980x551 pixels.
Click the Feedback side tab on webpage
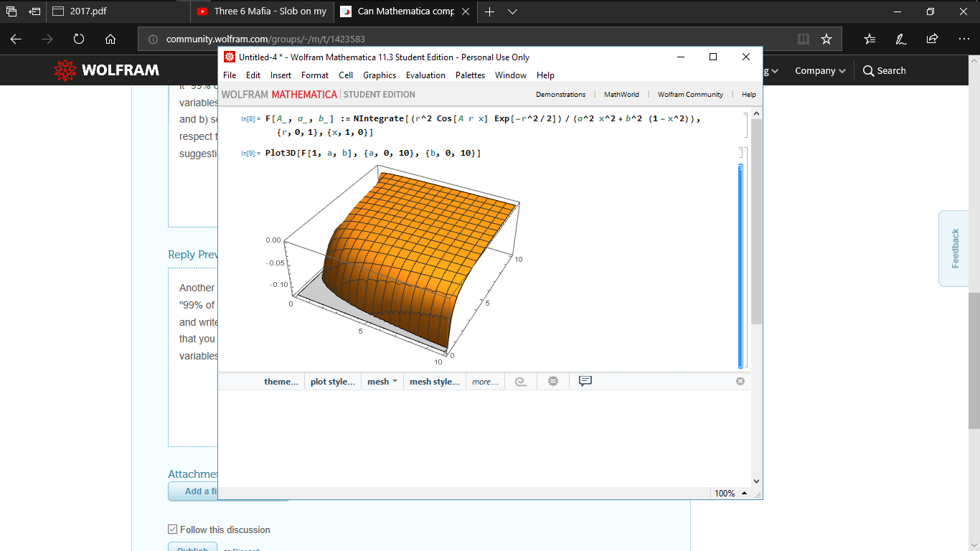point(954,248)
